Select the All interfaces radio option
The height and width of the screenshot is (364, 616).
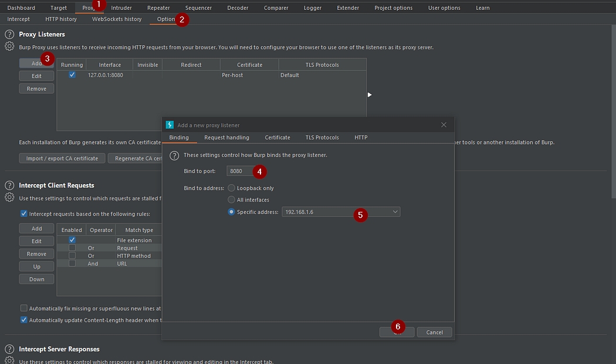[x=232, y=200]
